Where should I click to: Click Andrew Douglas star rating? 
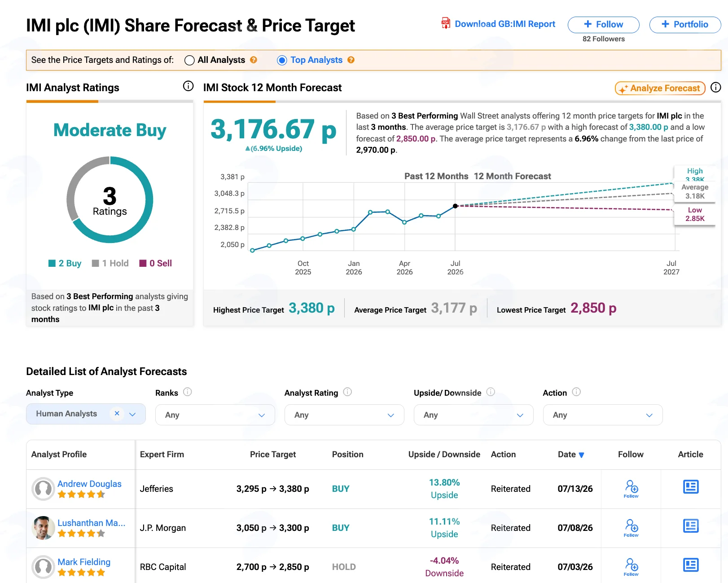tap(81, 495)
